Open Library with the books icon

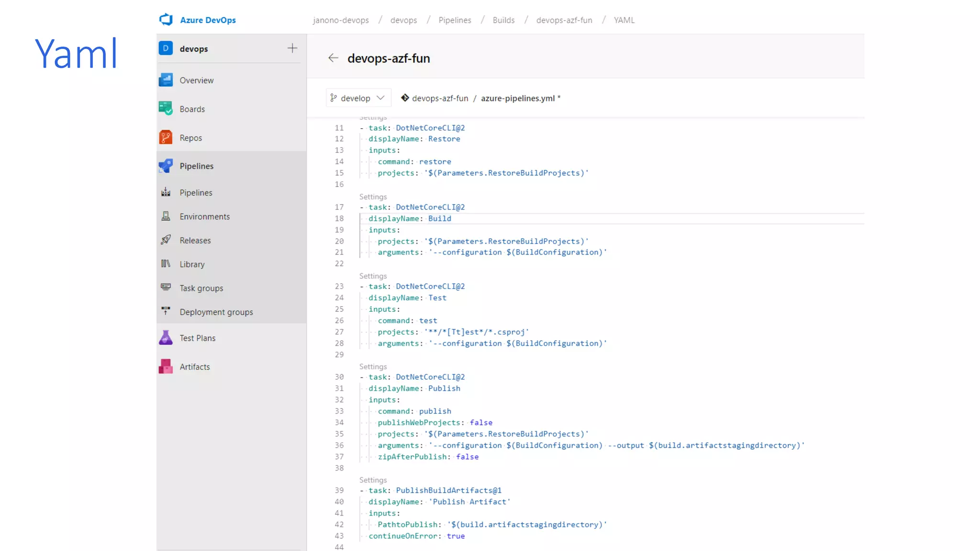166,264
